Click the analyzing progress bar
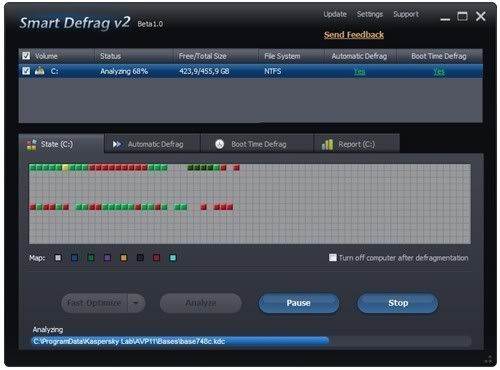This screenshot has width=500, height=370. (251, 341)
